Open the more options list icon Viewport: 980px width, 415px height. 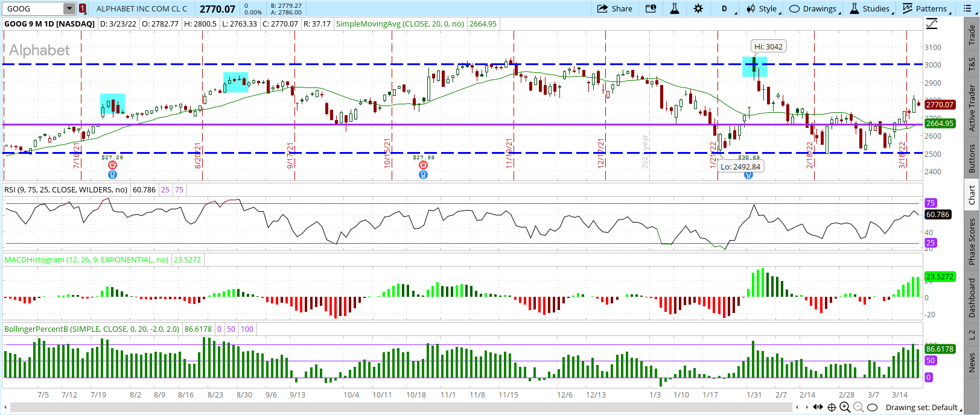tap(967, 8)
